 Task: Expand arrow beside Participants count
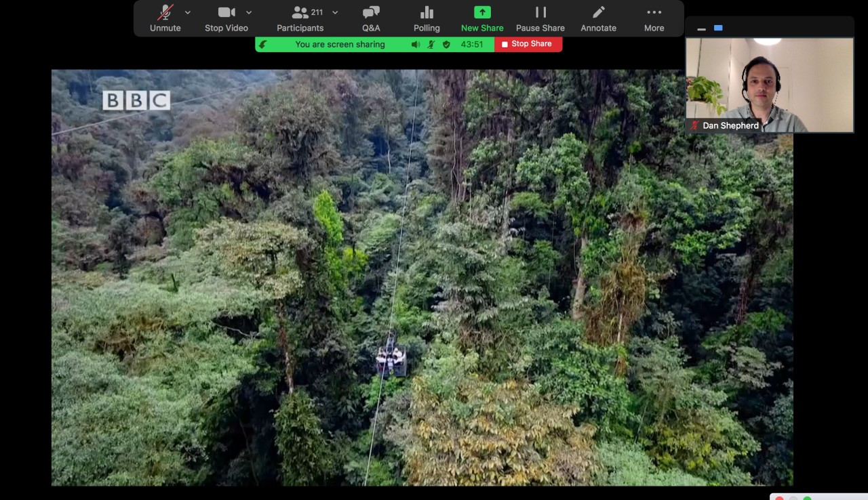(335, 12)
